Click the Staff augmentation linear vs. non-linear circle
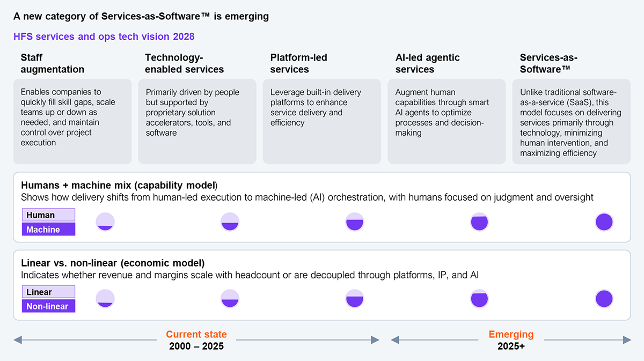Image resolution: width=644 pixels, height=361 pixels. coord(105,299)
